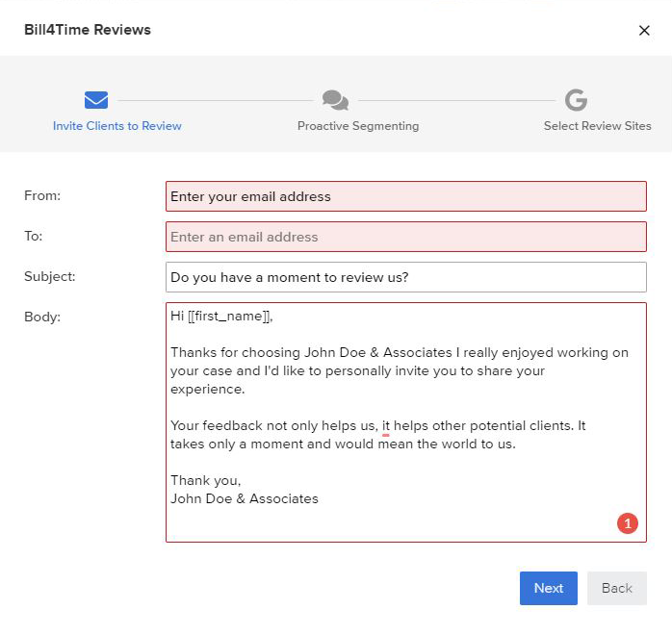Viewport: 672px width, 635px height.
Task: Click the Subject input field
Action: [406, 277]
